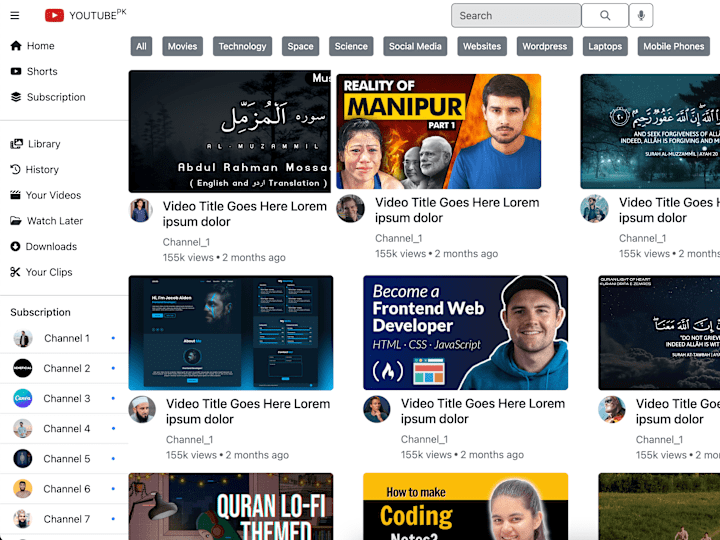Filter by Mobile Phones chip
The image size is (720, 540).
point(674,46)
